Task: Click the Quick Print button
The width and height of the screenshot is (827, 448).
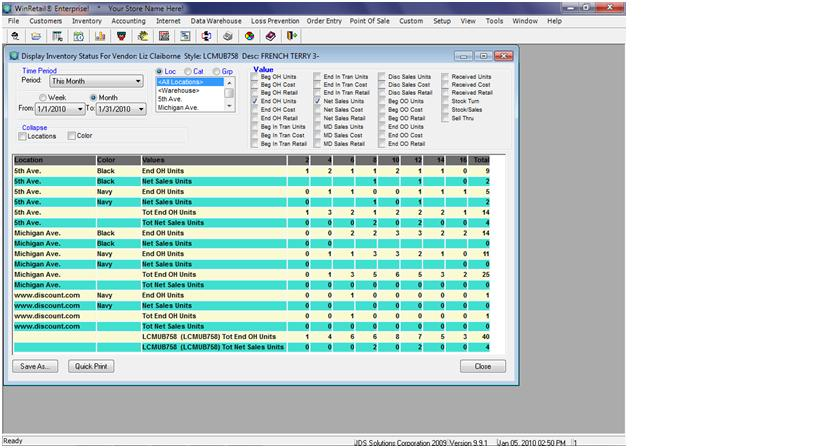Action: pos(89,366)
